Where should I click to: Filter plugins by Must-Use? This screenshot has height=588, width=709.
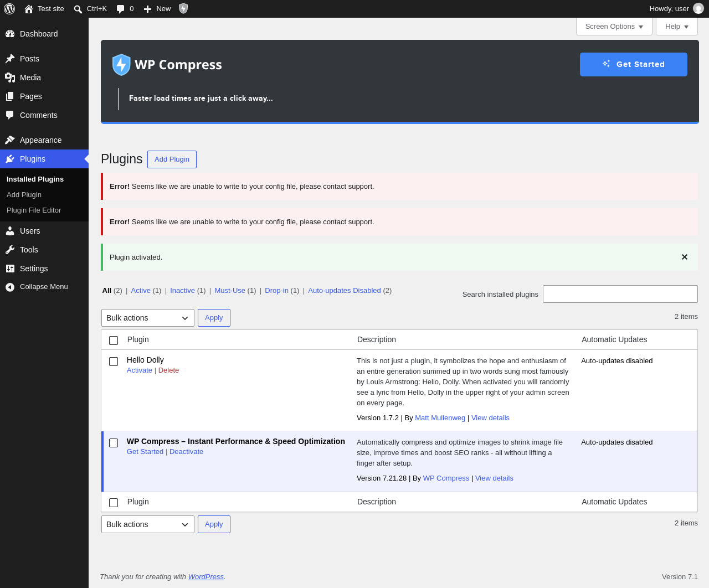230,291
